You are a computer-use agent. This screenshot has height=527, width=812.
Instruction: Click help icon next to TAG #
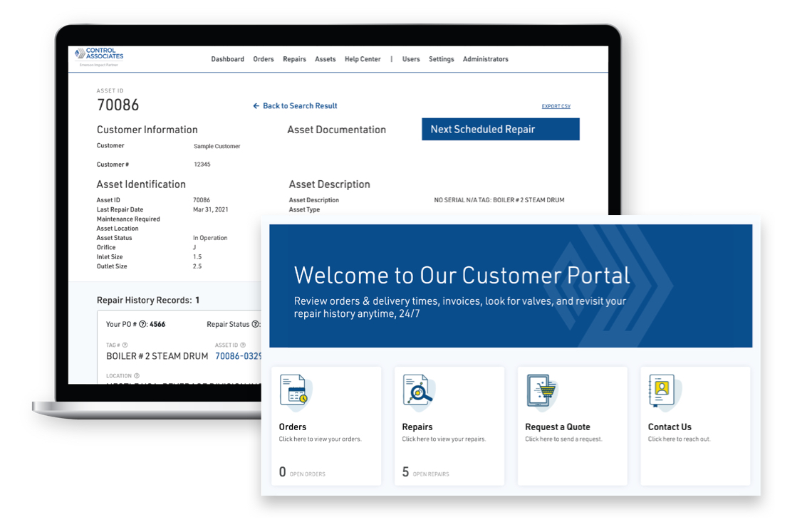point(125,345)
